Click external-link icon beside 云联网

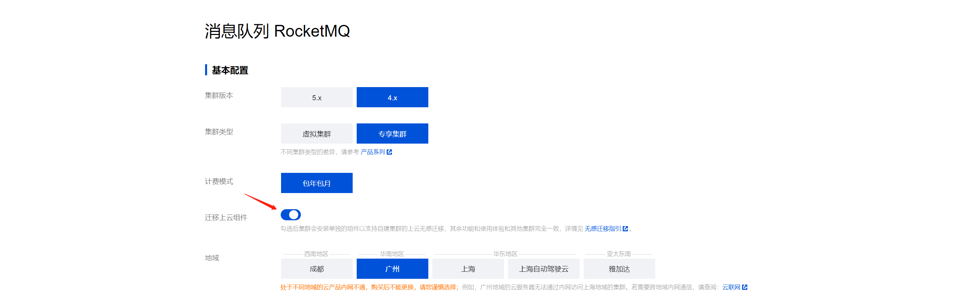tap(745, 287)
